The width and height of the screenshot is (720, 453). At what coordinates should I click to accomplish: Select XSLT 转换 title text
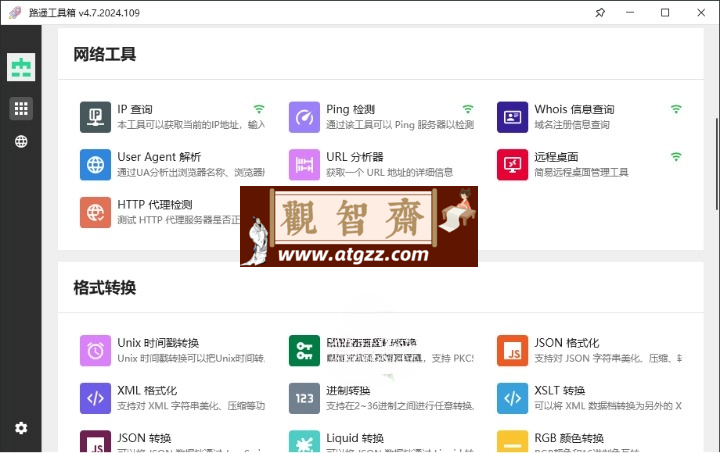pos(560,391)
